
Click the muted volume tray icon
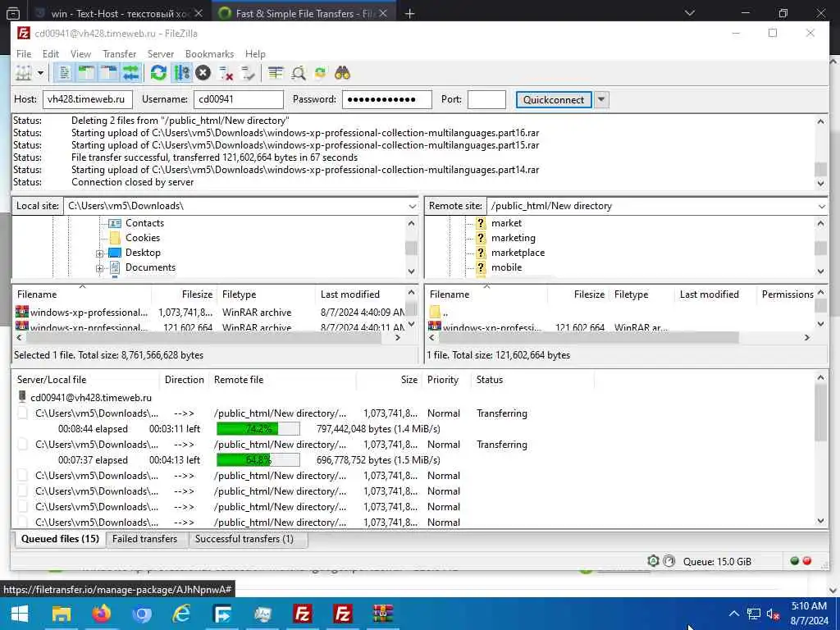773,614
